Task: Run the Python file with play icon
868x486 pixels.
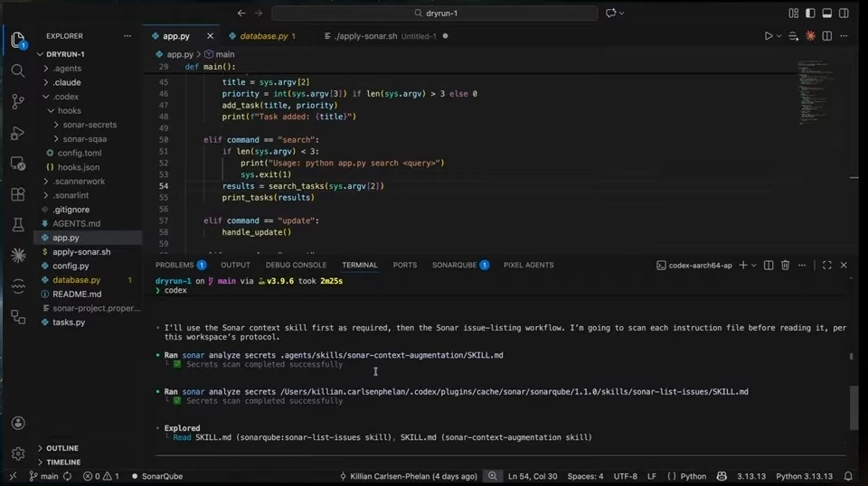Action: pos(769,36)
